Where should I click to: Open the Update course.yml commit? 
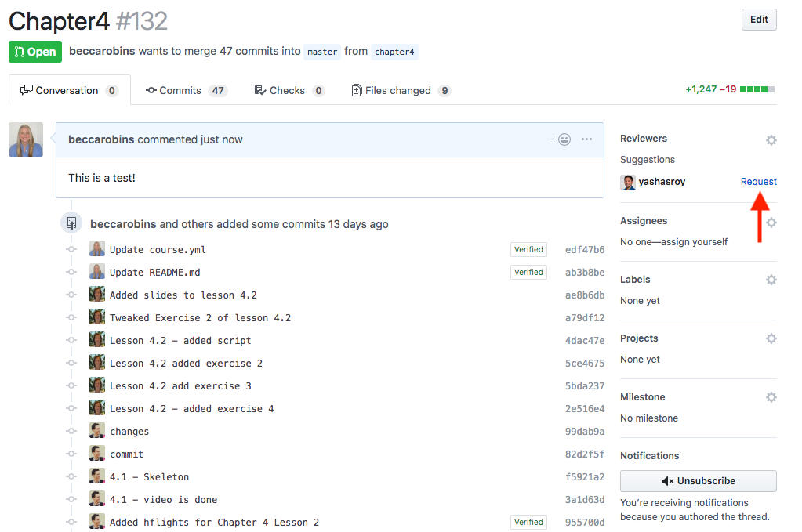pos(158,250)
